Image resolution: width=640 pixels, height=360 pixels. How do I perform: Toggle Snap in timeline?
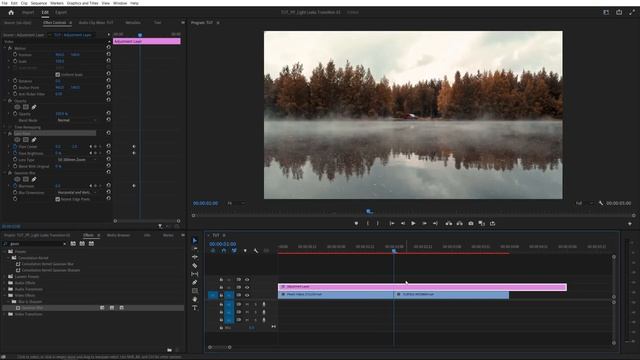[224, 251]
